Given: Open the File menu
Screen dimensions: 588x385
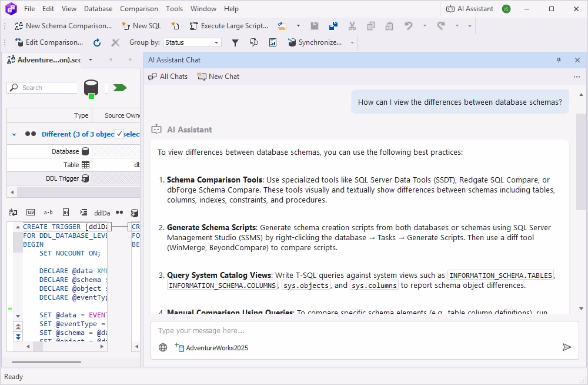Looking at the screenshot, I should pyautogui.click(x=29, y=9).
